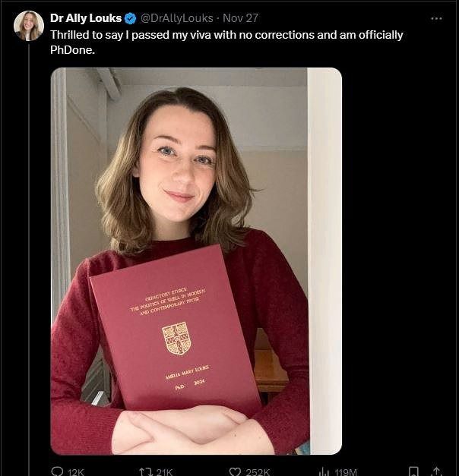Open the three-dot more options menu
Screen dimensions: 459x476
436,18
